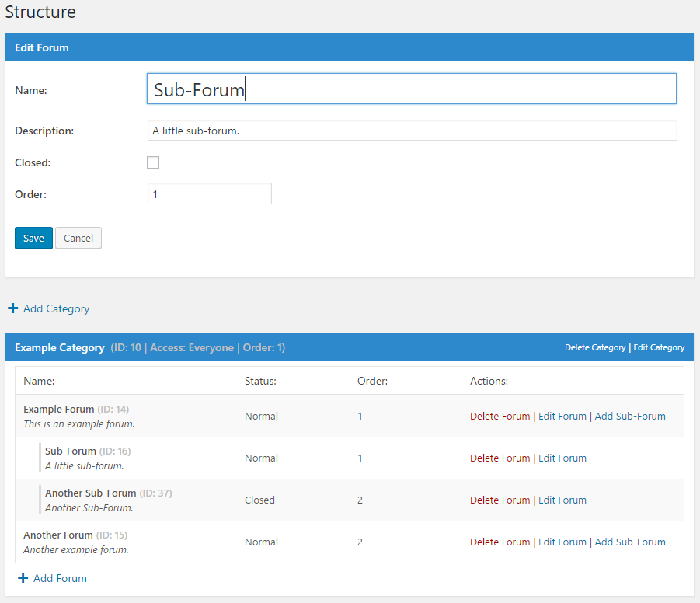
Task: Click Edit Forum for Example Forum
Action: 562,416
